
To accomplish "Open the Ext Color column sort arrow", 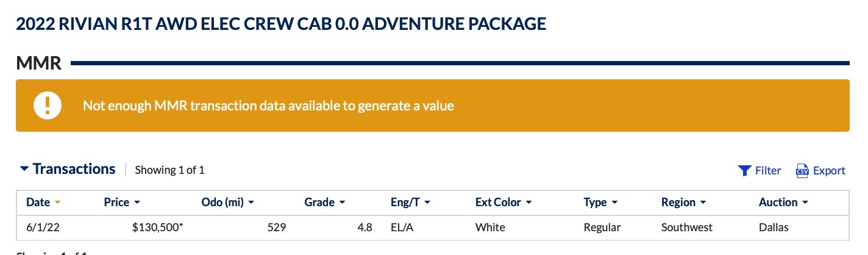I will [x=528, y=203].
